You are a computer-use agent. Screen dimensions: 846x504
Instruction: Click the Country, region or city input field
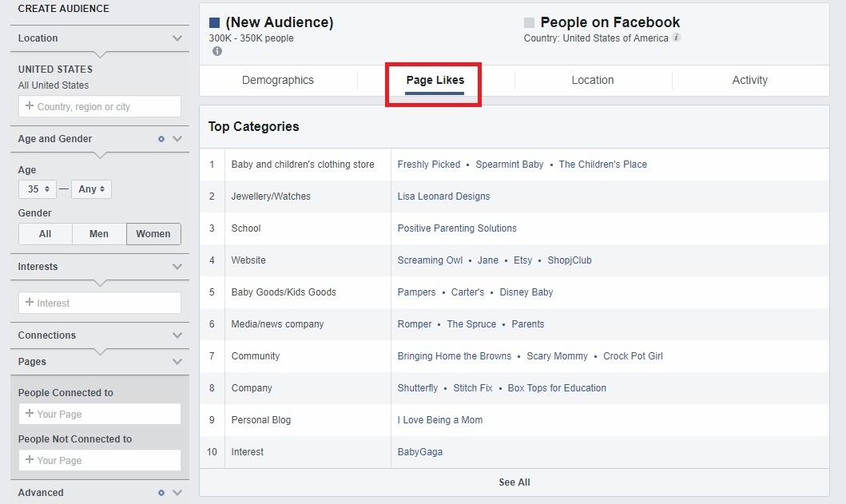(x=99, y=106)
